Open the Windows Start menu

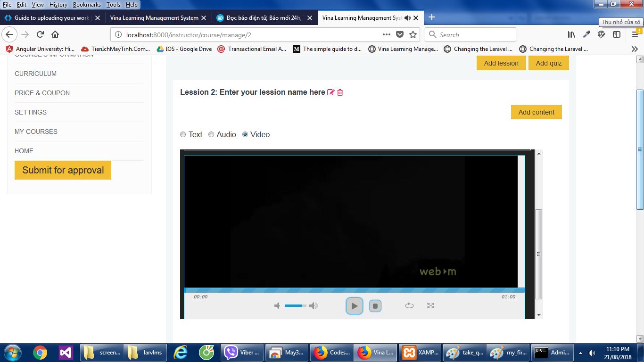[12, 353]
